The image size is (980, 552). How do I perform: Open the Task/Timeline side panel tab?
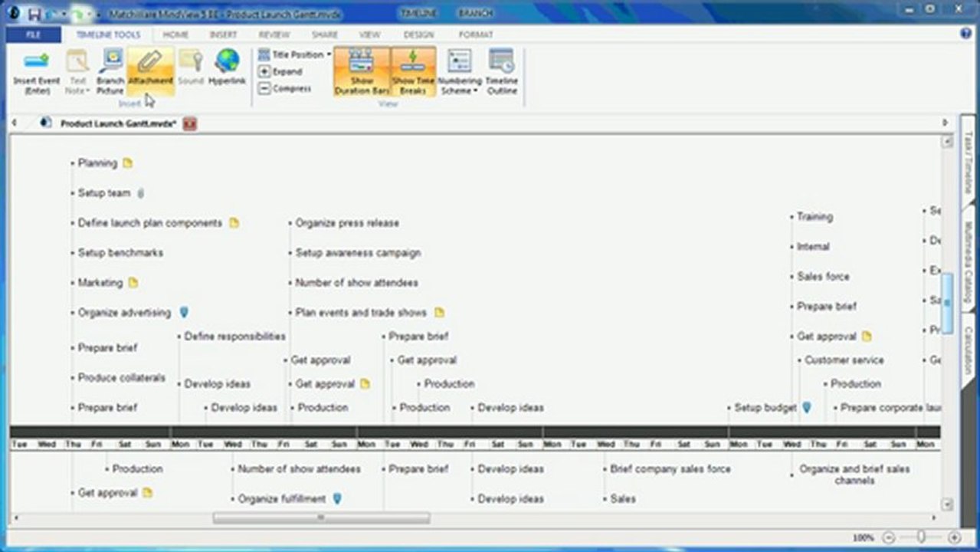[x=968, y=161]
